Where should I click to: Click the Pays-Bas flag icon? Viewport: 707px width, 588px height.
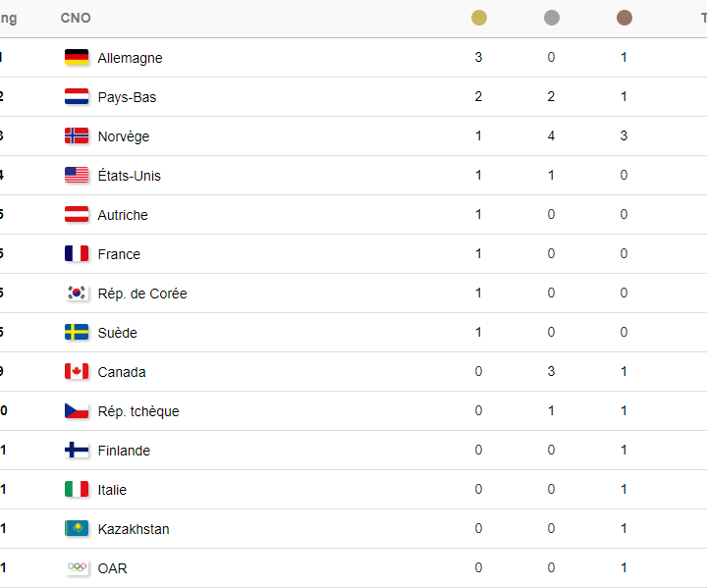(x=77, y=96)
